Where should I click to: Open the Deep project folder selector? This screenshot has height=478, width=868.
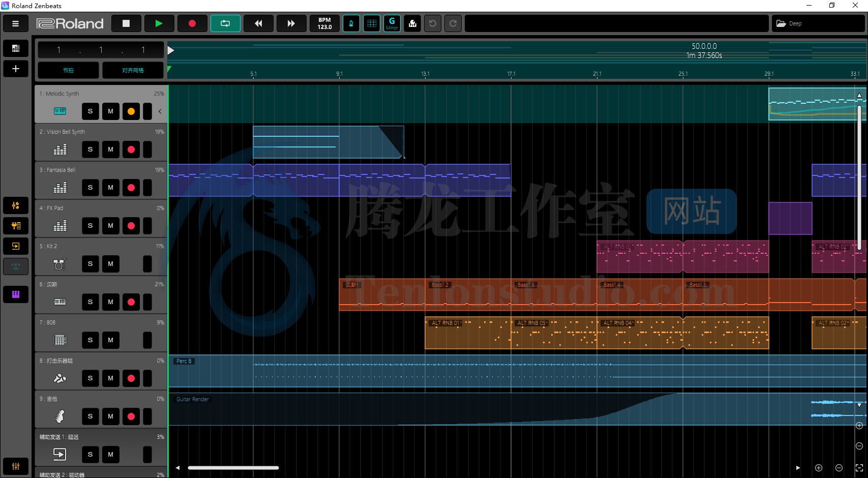[x=818, y=23]
